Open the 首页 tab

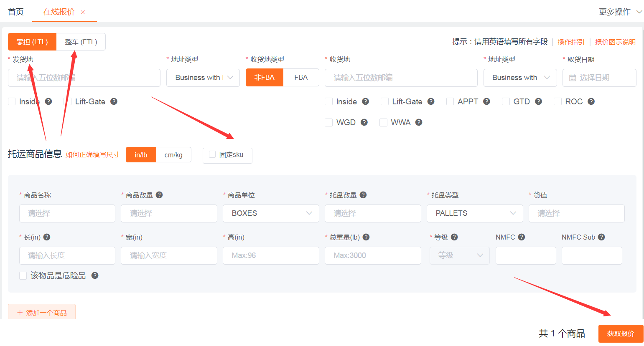point(16,12)
